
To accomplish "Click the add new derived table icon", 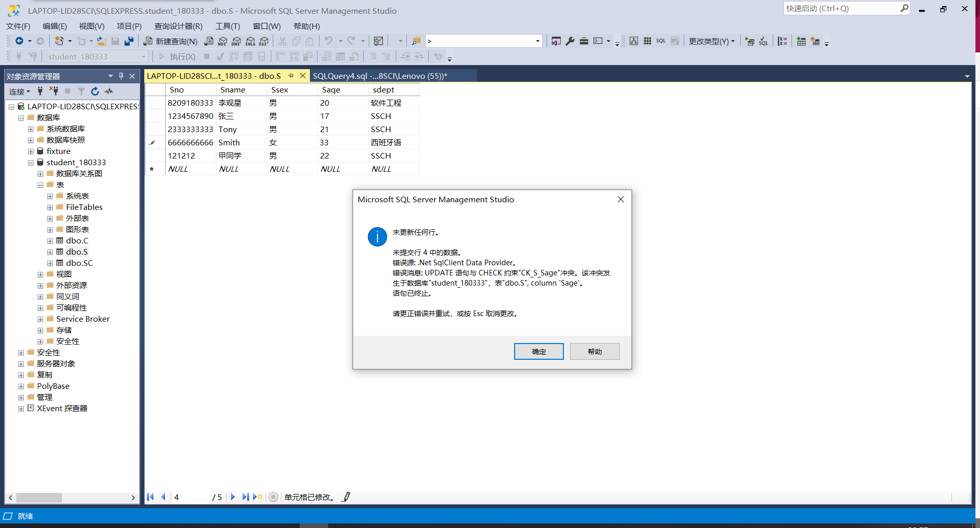I will (x=815, y=41).
